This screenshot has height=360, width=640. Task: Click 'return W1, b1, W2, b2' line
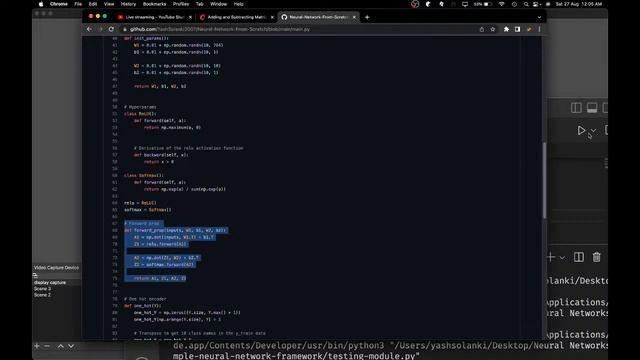click(160, 87)
